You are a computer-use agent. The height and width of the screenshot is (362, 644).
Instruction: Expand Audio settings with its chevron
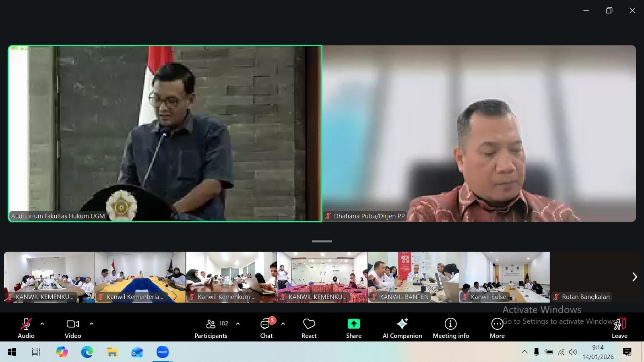42,323
